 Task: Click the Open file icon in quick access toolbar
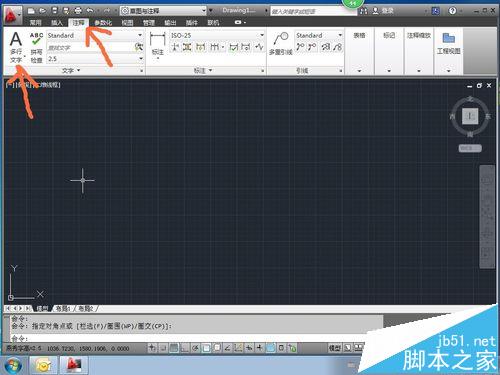tap(43, 11)
